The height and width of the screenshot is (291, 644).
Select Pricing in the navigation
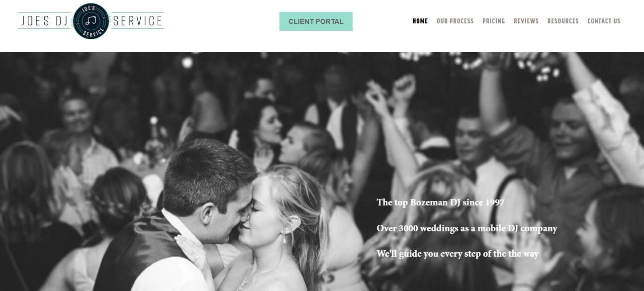tap(493, 21)
